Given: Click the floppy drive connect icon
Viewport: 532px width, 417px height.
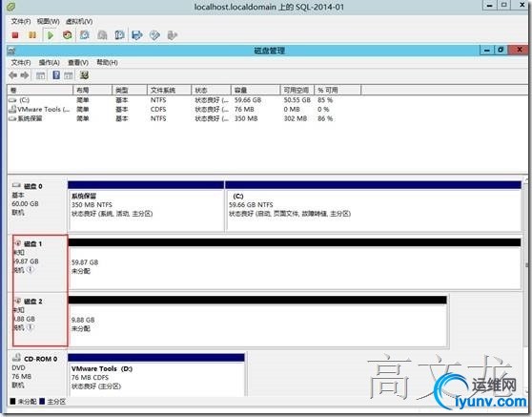Looking at the screenshot, I should 137,35.
